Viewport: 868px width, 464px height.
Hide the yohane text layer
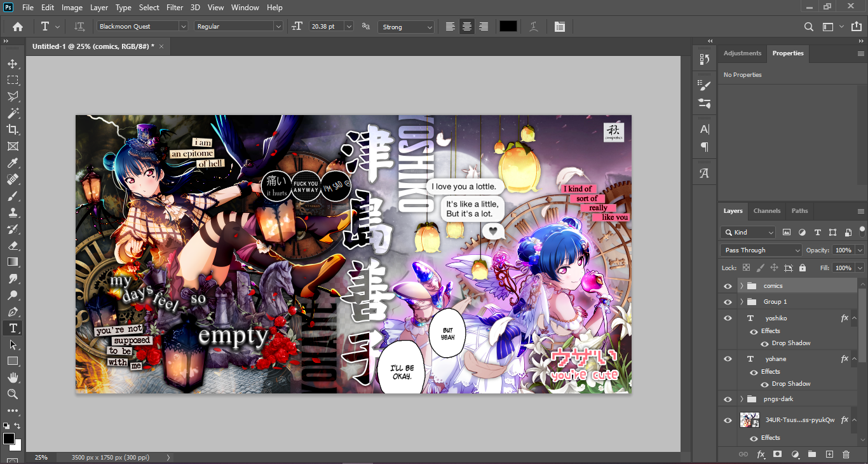point(728,359)
